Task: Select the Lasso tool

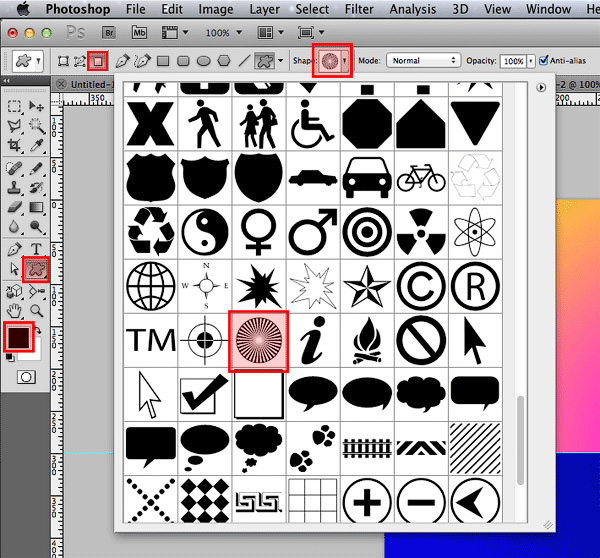Action: point(14,126)
